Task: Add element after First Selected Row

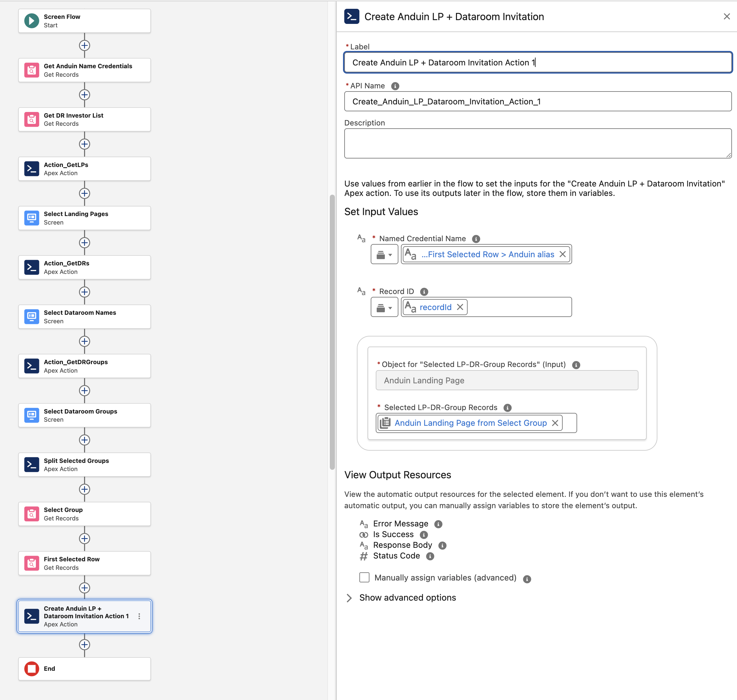Action: 84,588
